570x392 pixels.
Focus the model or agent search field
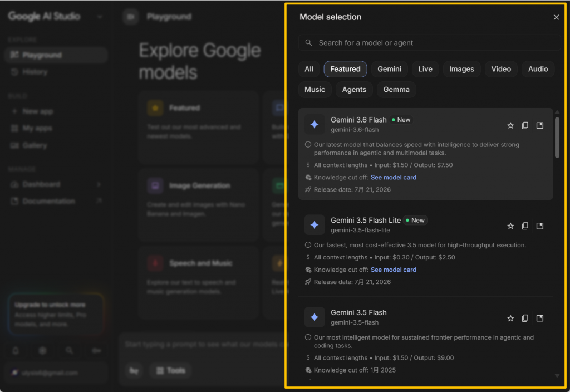coord(430,43)
